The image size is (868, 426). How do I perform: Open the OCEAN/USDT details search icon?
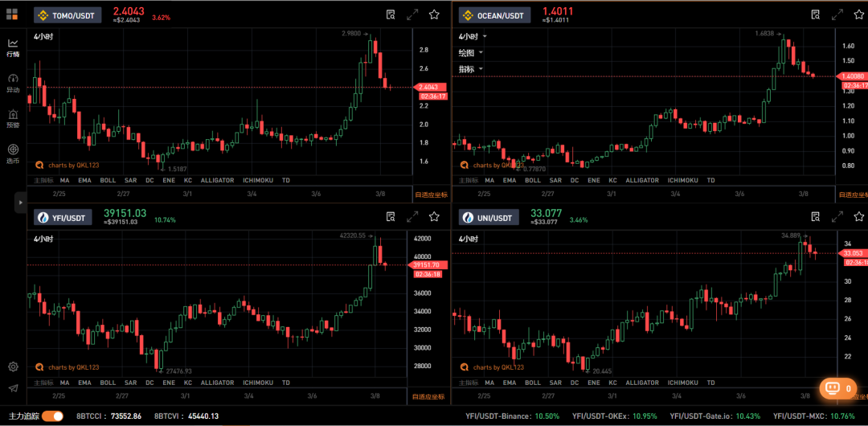[x=816, y=15]
